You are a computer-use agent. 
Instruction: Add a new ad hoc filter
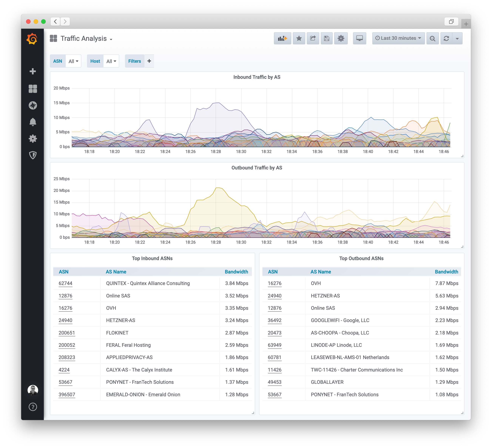(149, 61)
